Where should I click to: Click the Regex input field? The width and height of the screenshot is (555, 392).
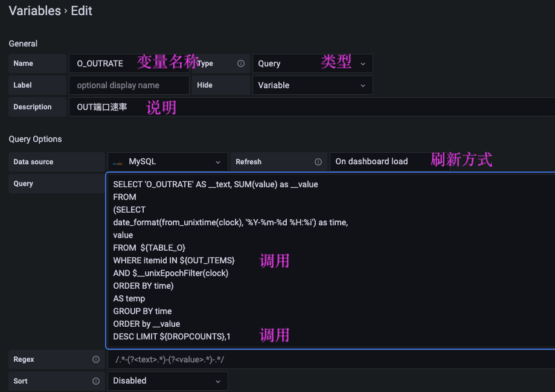point(332,359)
